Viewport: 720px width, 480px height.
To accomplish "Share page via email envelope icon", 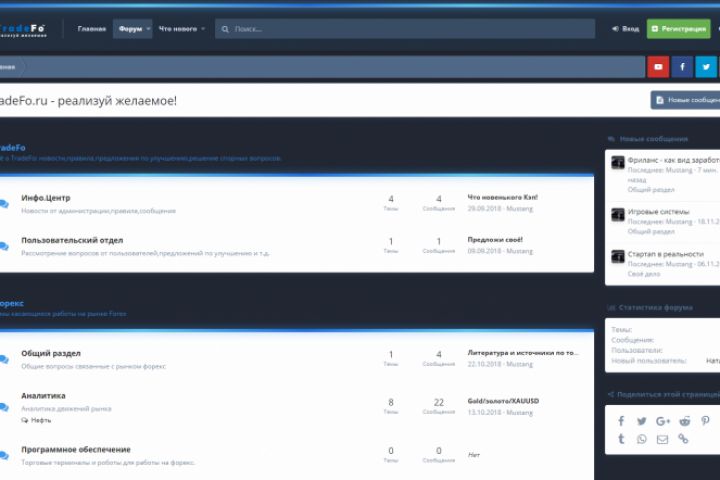I will (x=662, y=439).
